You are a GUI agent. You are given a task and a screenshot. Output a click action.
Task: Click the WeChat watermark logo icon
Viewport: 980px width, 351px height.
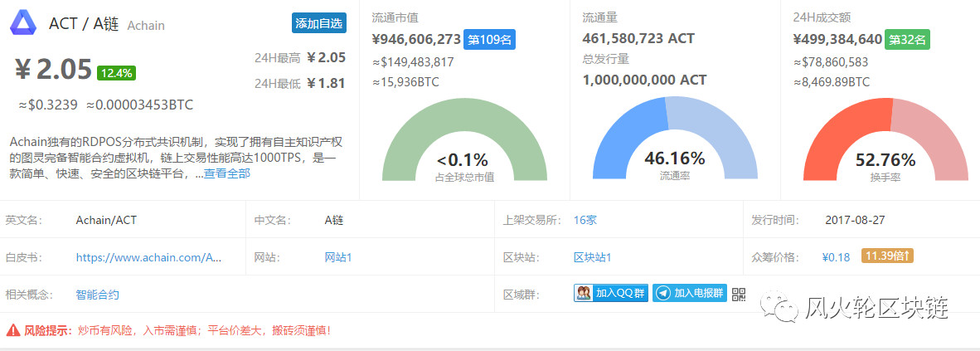(x=784, y=308)
